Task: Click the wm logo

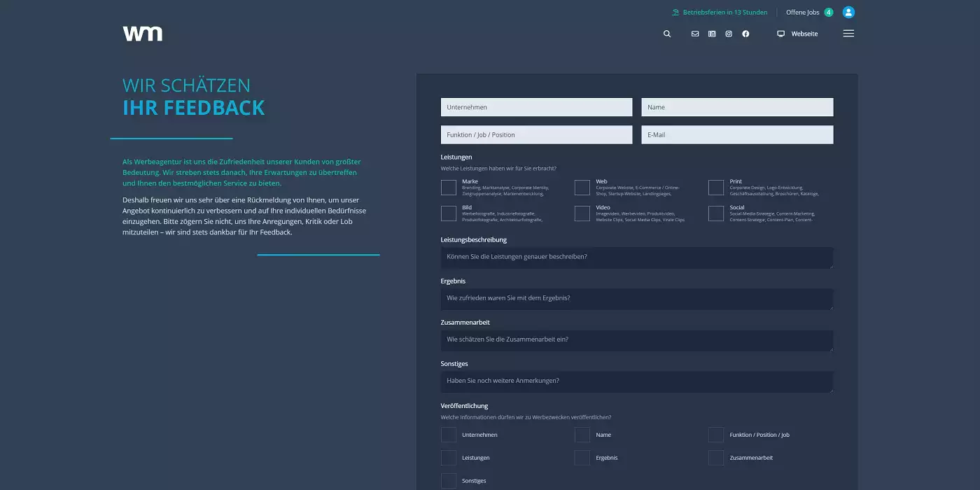Action: pos(143,34)
